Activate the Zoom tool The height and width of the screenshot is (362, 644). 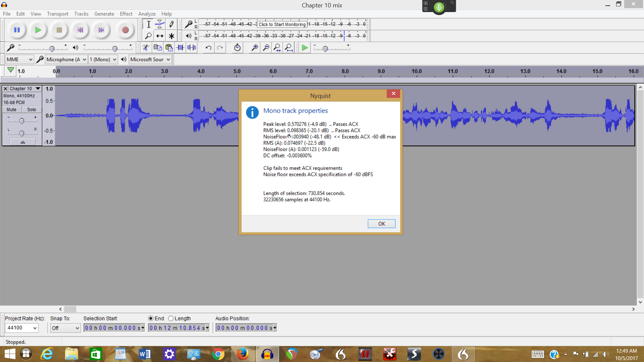149,36
